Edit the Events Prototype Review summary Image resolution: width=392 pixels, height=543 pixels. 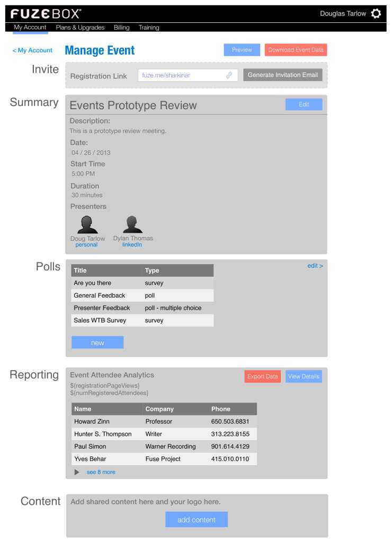click(x=304, y=104)
